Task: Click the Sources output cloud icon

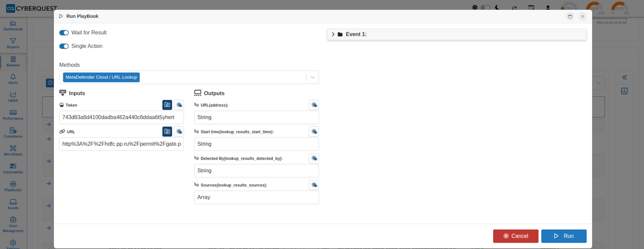Action: click(314, 185)
